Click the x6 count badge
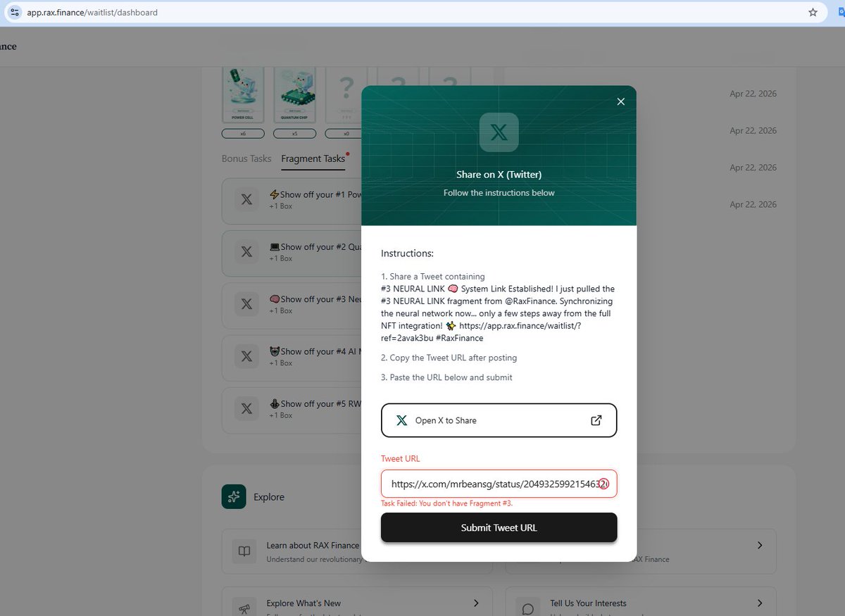 (x=243, y=133)
